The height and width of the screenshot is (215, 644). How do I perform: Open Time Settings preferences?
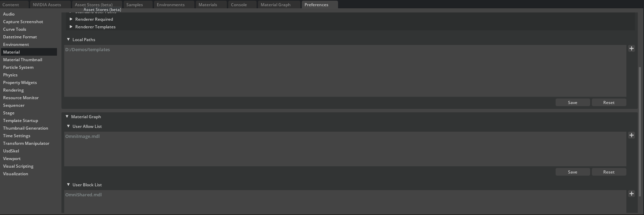pyautogui.click(x=29, y=135)
